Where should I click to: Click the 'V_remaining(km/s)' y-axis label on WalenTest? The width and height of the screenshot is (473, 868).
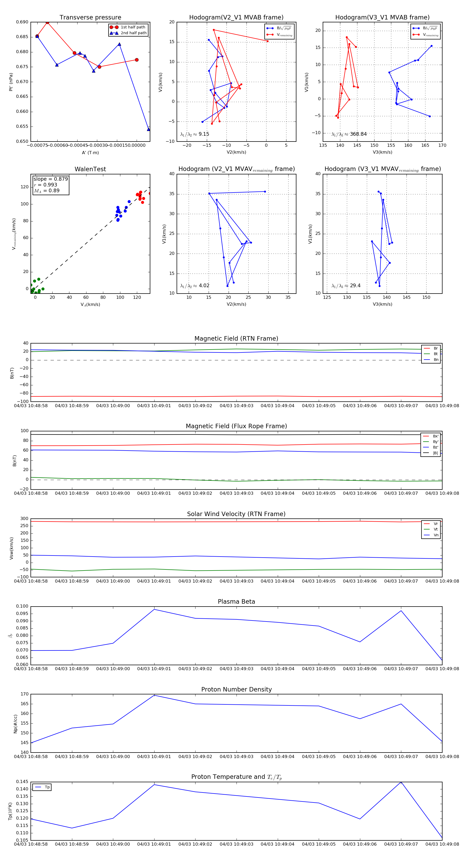click(14, 234)
